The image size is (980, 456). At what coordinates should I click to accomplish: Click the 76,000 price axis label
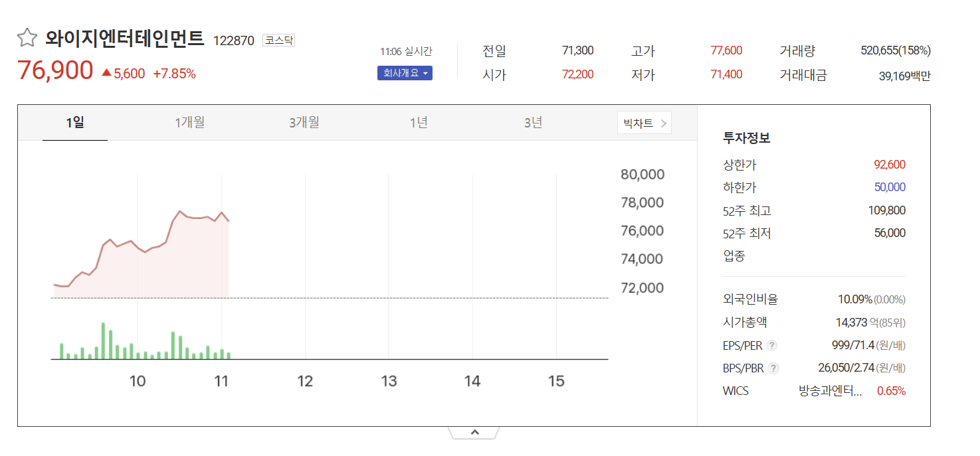(x=642, y=231)
